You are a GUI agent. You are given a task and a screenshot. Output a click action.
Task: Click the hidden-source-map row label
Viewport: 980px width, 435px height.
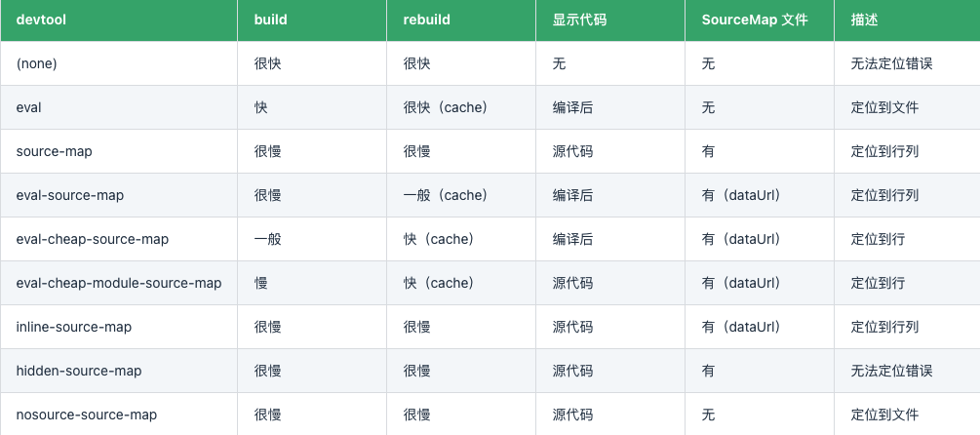point(79,371)
